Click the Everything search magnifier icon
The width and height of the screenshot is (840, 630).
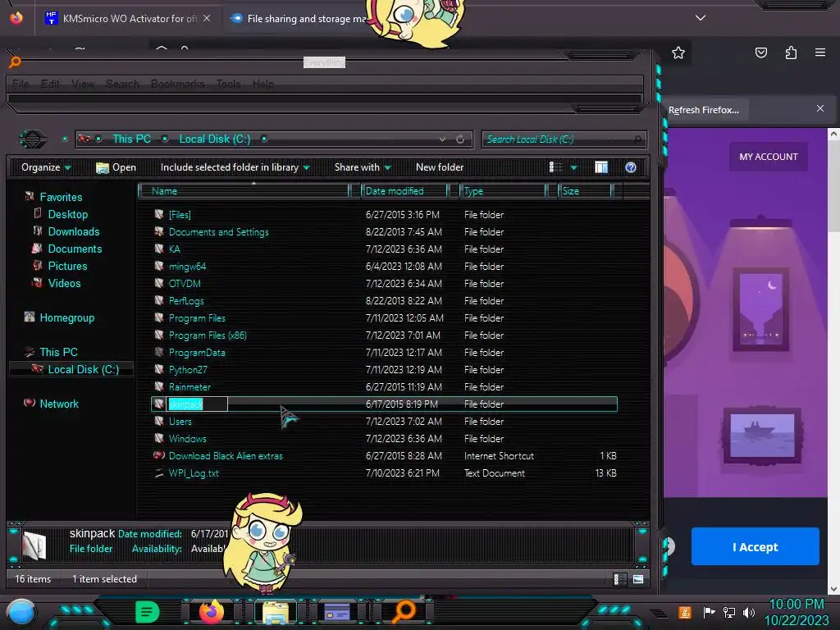pos(15,62)
